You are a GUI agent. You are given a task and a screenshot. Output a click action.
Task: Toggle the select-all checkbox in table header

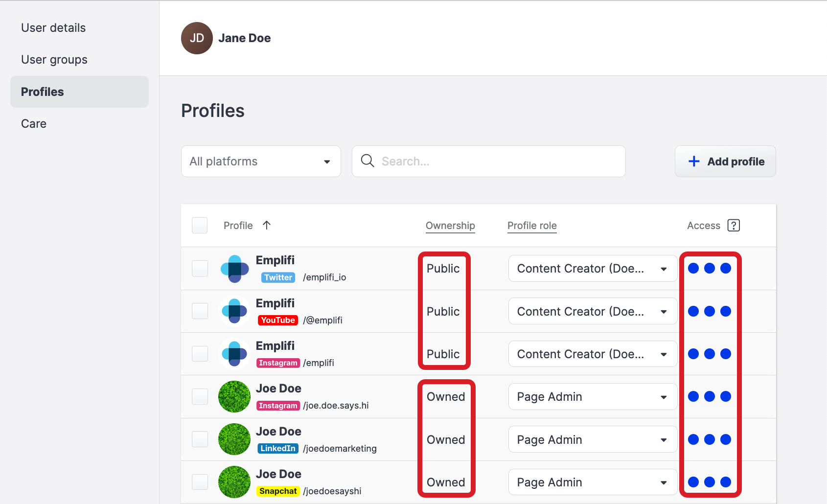(x=200, y=226)
